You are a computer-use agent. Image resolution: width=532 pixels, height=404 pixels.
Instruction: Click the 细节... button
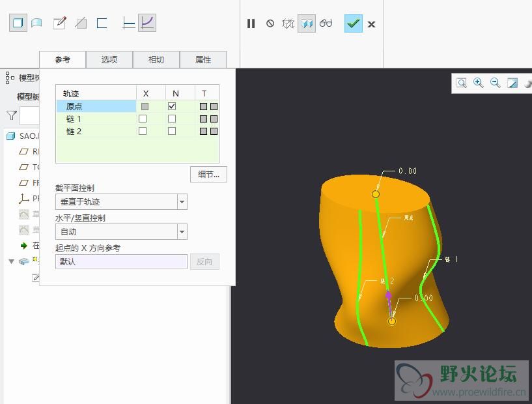tap(208, 175)
